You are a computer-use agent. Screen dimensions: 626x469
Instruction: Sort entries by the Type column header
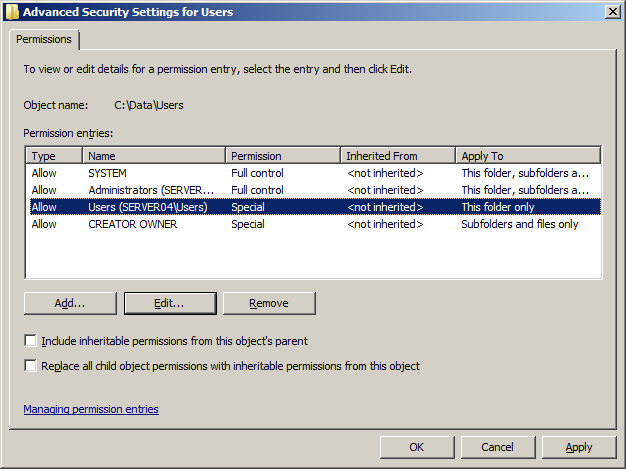[54, 156]
